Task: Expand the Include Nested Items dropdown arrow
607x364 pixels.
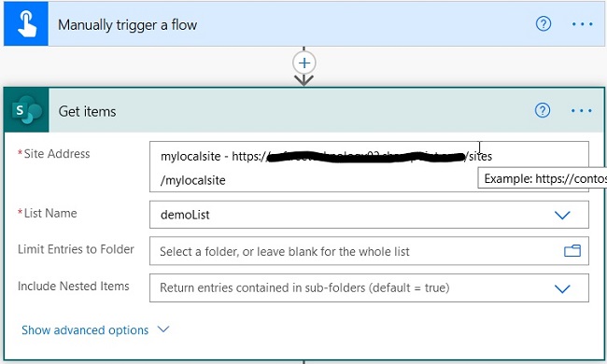Action: (x=562, y=288)
